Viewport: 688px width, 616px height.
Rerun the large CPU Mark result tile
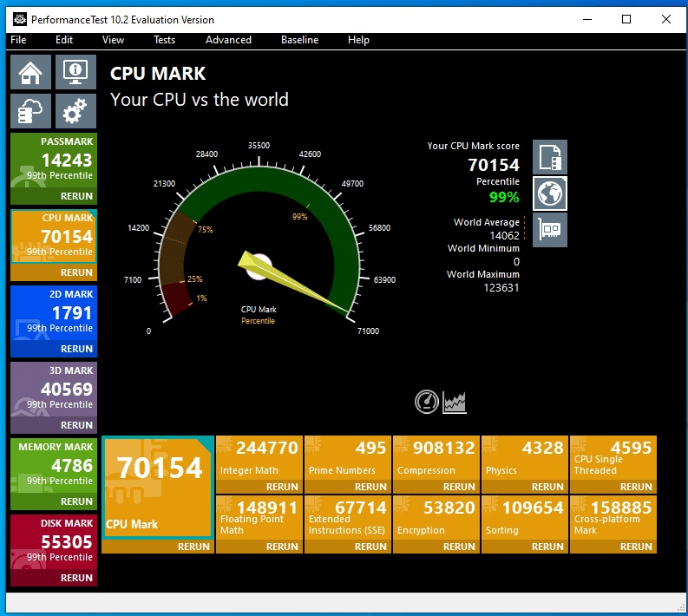tap(158, 547)
